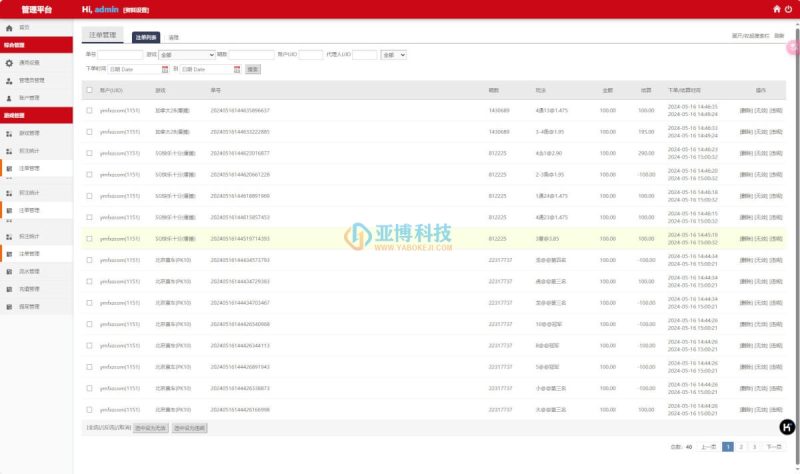Click the 选中设为无效 bulk button
This screenshot has height=474, width=800.
tap(151, 428)
